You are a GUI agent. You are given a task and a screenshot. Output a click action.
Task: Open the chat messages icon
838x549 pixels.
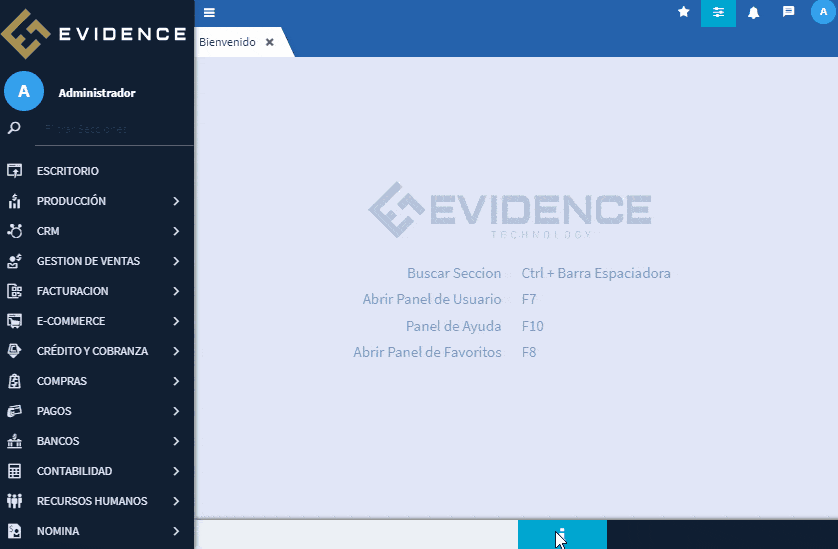tap(788, 12)
